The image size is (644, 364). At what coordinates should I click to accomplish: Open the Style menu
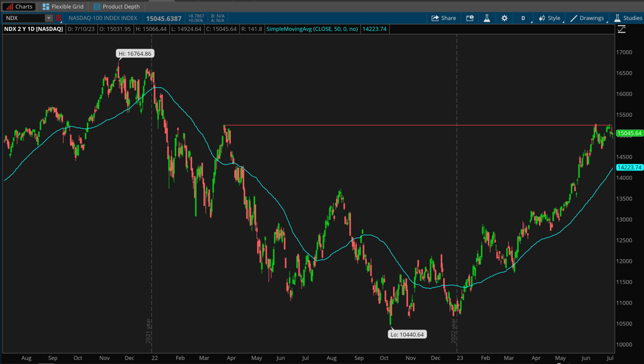(x=550, y=18)
